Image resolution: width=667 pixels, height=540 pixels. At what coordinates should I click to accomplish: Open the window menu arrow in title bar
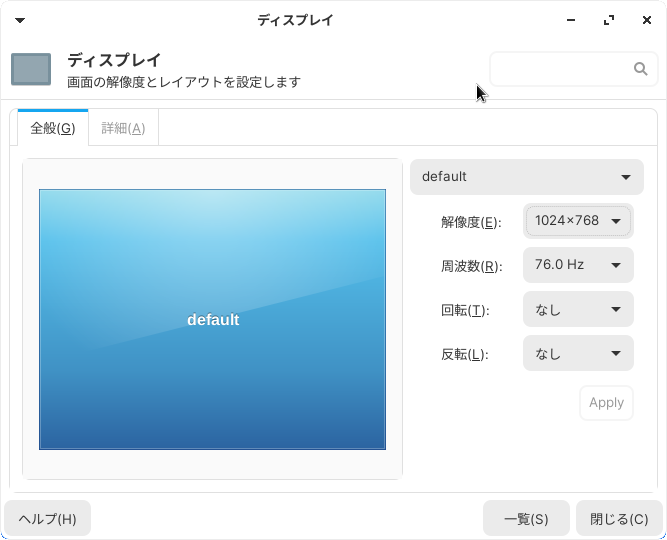(x=20, y=20)
